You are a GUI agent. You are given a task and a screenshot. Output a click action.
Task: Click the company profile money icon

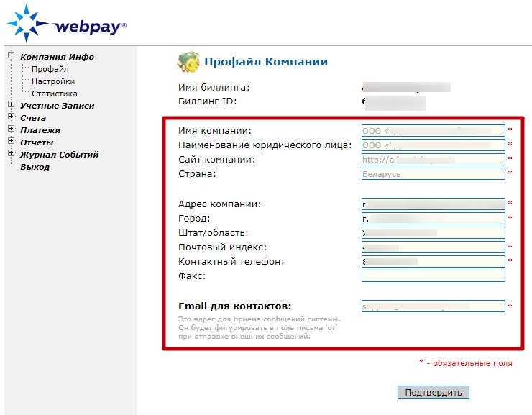point(188,62)
